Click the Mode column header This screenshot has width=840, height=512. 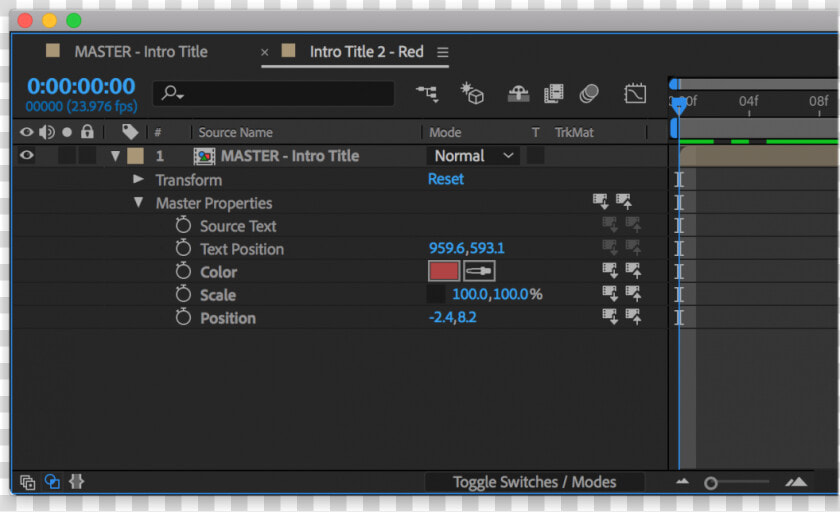click(445, 132)
